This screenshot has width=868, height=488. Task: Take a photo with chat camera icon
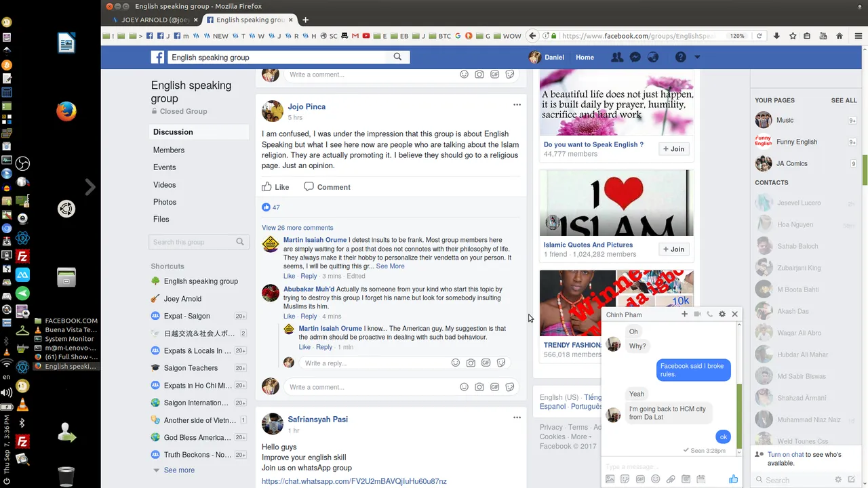[686, 479]
